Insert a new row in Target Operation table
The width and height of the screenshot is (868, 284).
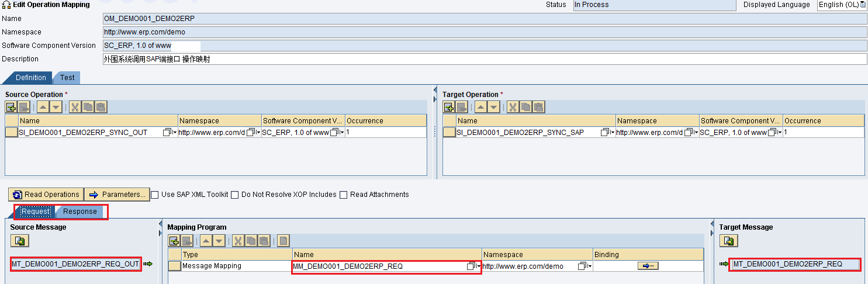[448, 107]
